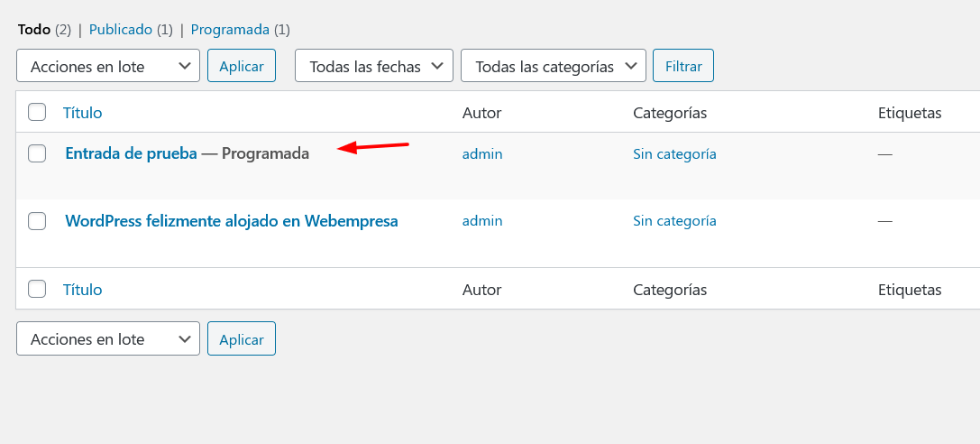Open the Todas las fechas dropdown
This screenshot has width=980, height=444.
coord(374,66)
